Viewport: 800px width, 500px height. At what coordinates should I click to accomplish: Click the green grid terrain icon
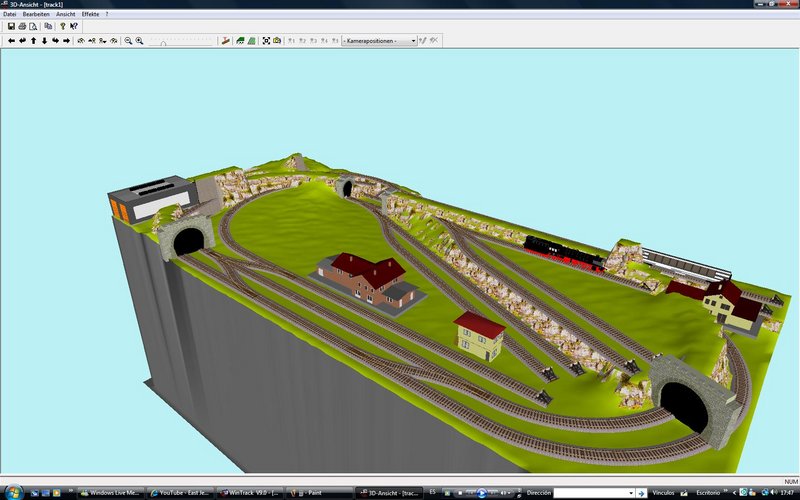pyautogui.click(x=251, y=40)
